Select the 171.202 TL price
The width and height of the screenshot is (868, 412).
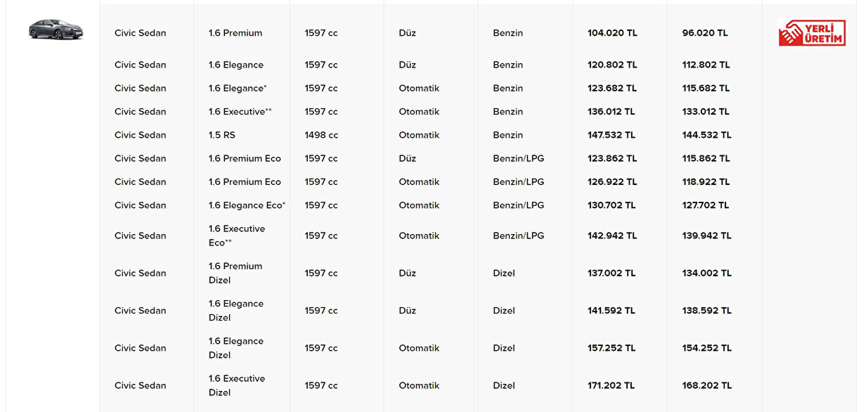click(611, 385)
